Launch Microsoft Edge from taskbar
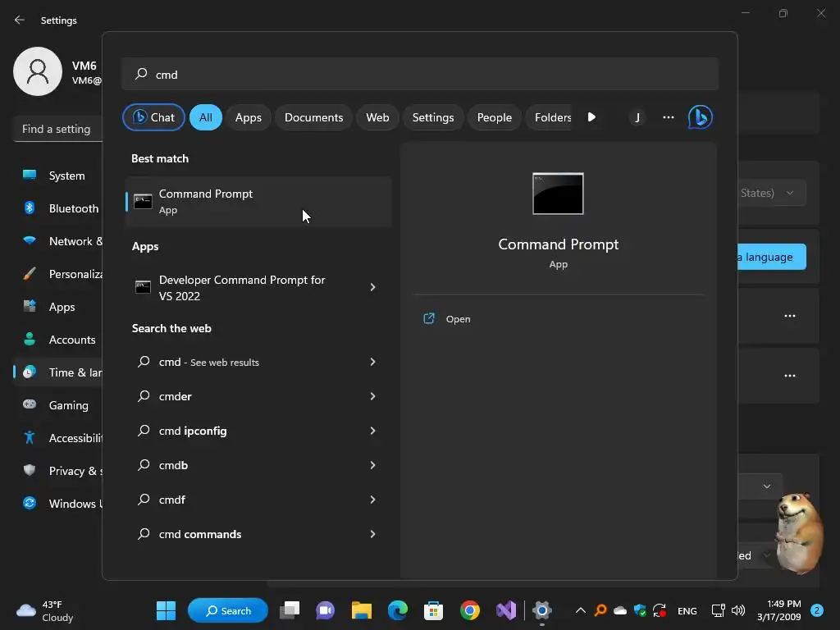Screen dimensions: 840x630 pyautogui.click(x=398, y=610)
